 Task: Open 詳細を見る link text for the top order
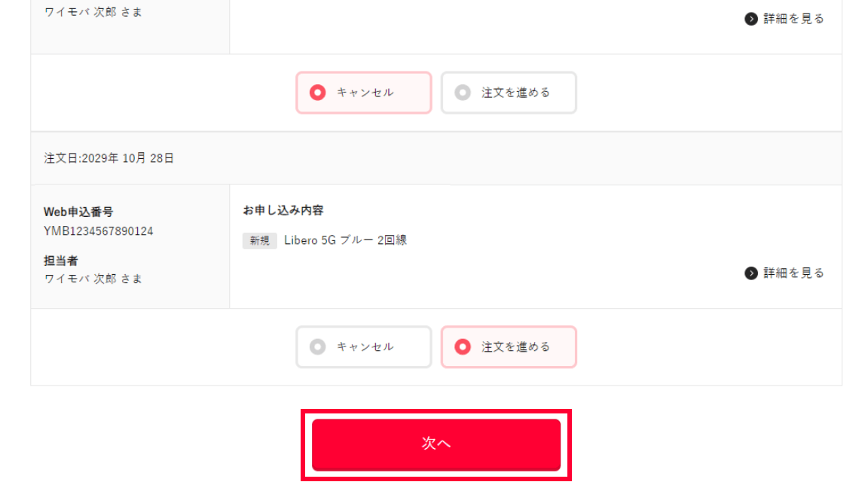pos(793,19)
